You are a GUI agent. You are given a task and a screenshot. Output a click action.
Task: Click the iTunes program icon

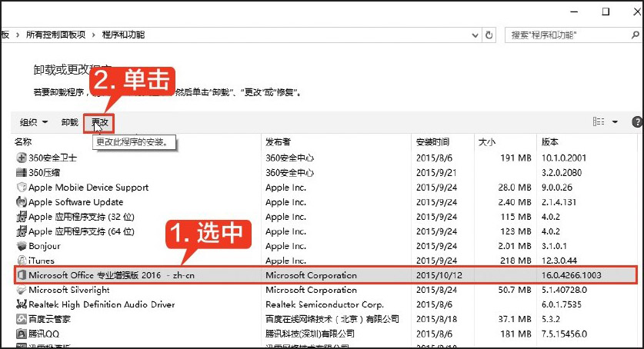[22, 261]
